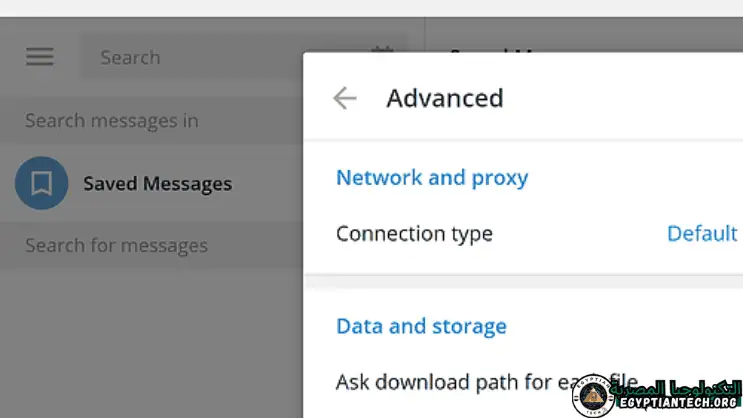
Task: Click the Saved Messages bookmark avatar
Action: pos(41,183)
